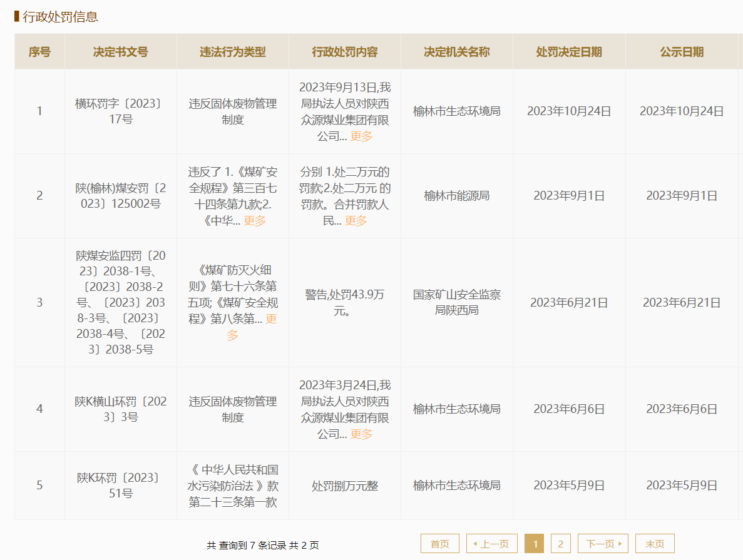Click 国家矿山安全监察局陕西局 authority cell

(x=457, y=302)
